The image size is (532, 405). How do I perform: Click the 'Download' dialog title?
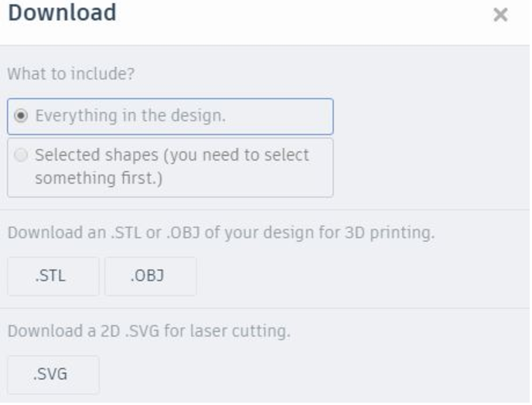click(62, 13)
